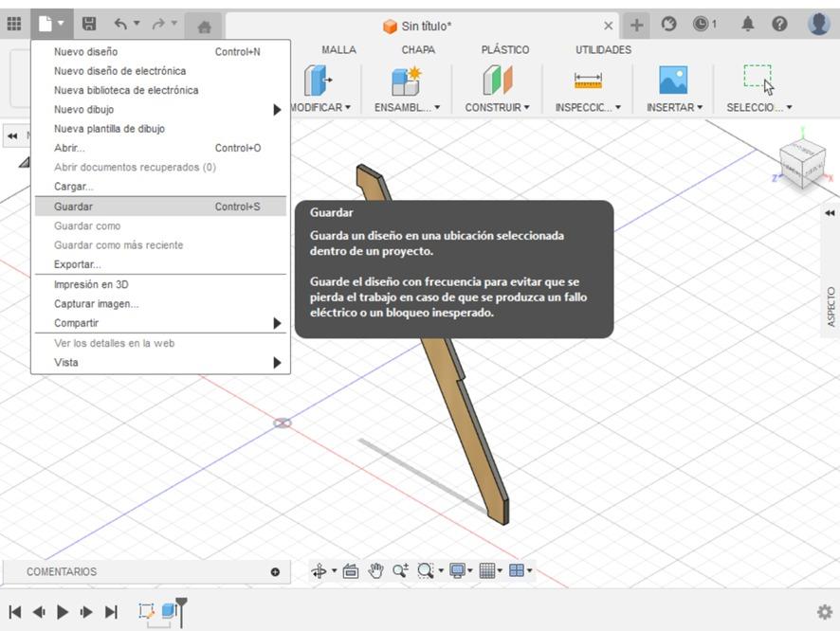Click the Look At icon
Image resolution: width=840 pixels, height=631 pixels.
coord(351,571)
